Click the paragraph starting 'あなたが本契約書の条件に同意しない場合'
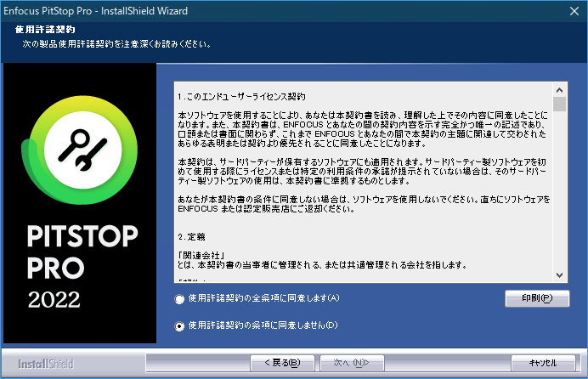 [364, 204]
